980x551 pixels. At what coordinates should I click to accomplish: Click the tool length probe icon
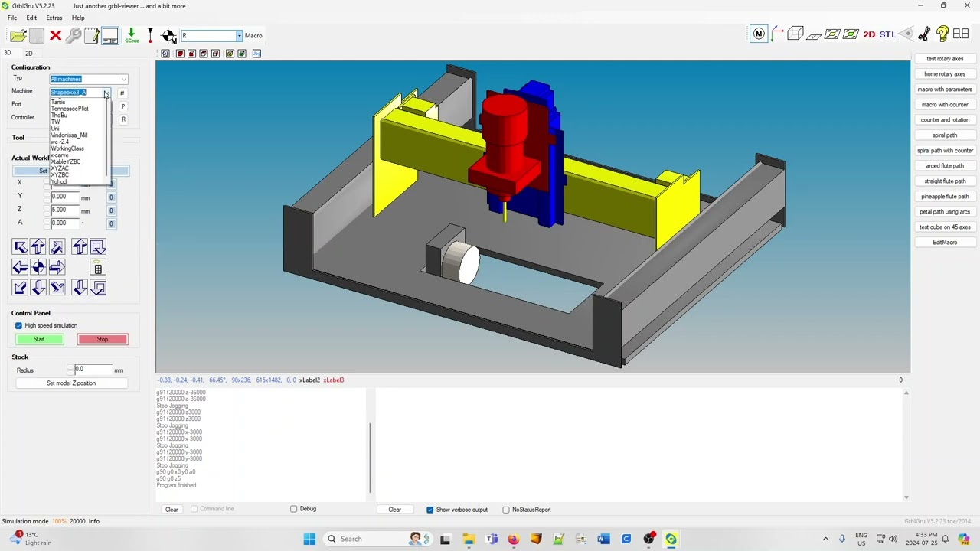(x=151, y=35)
